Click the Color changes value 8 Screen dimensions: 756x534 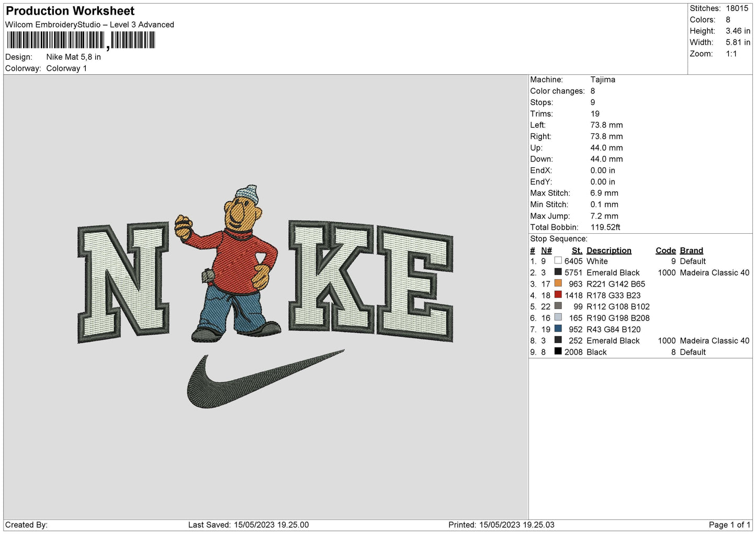[593, 91]
